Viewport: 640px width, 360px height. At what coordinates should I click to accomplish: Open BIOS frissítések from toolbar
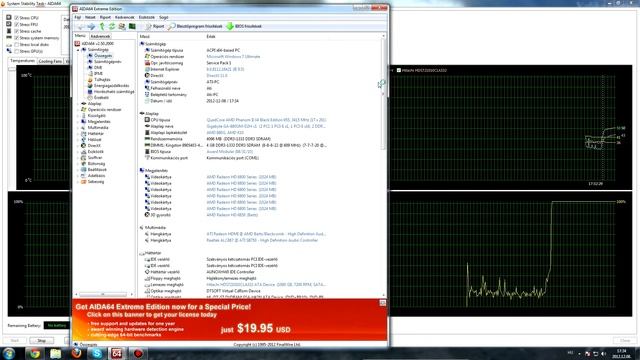pos(244,27)
